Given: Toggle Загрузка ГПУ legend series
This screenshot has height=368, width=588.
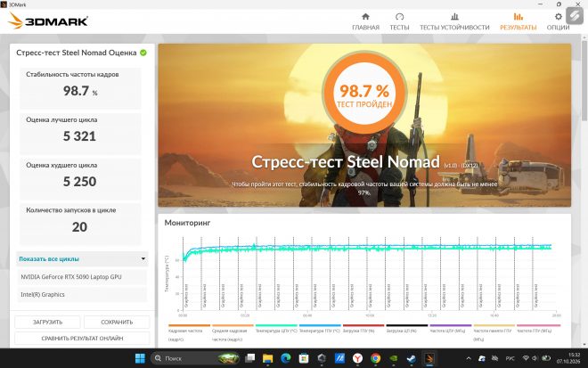Looking at the screenshot, I should 363,329.
